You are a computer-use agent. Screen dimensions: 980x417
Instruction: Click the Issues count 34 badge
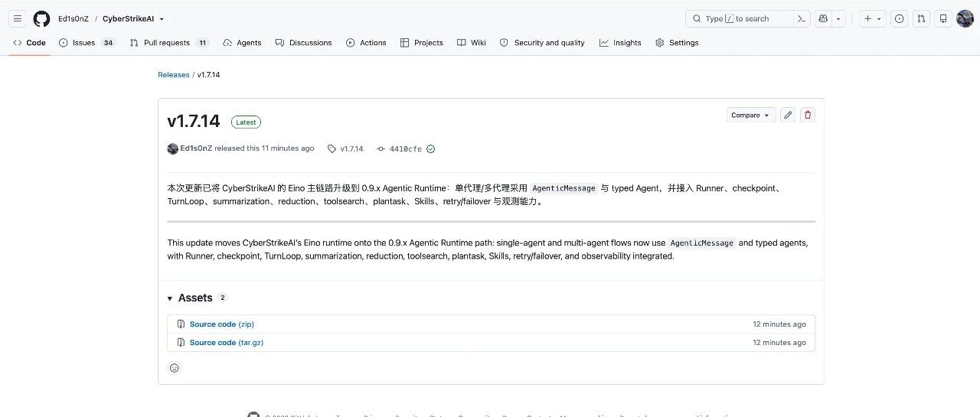click(x=108, y=43)
